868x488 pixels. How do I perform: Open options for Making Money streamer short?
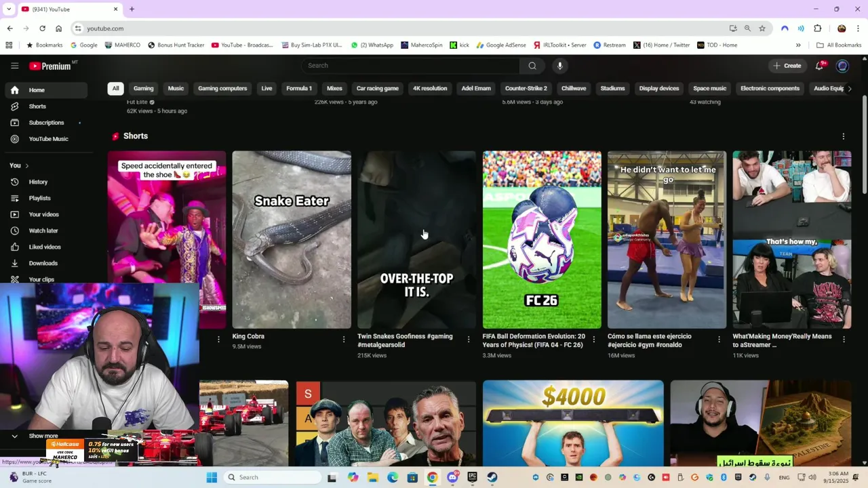coord(844,339)
